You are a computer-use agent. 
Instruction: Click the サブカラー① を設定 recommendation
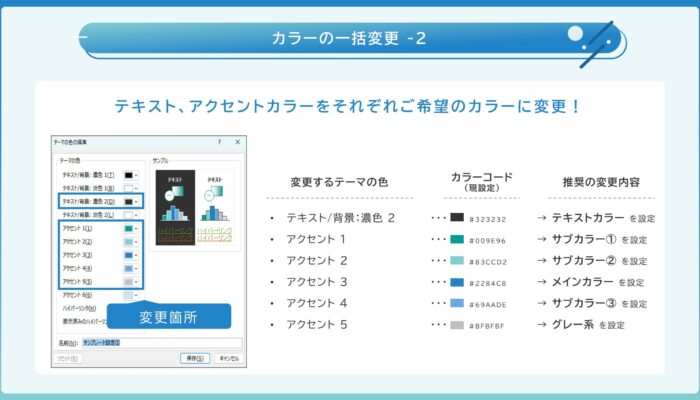click(600, 239)
